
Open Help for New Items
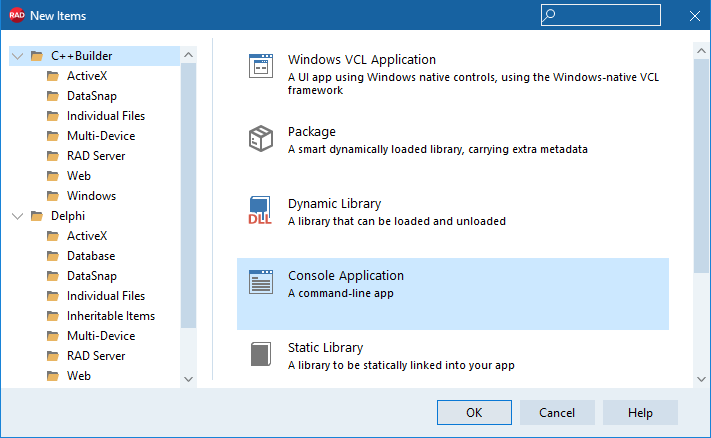coord(640,413)
